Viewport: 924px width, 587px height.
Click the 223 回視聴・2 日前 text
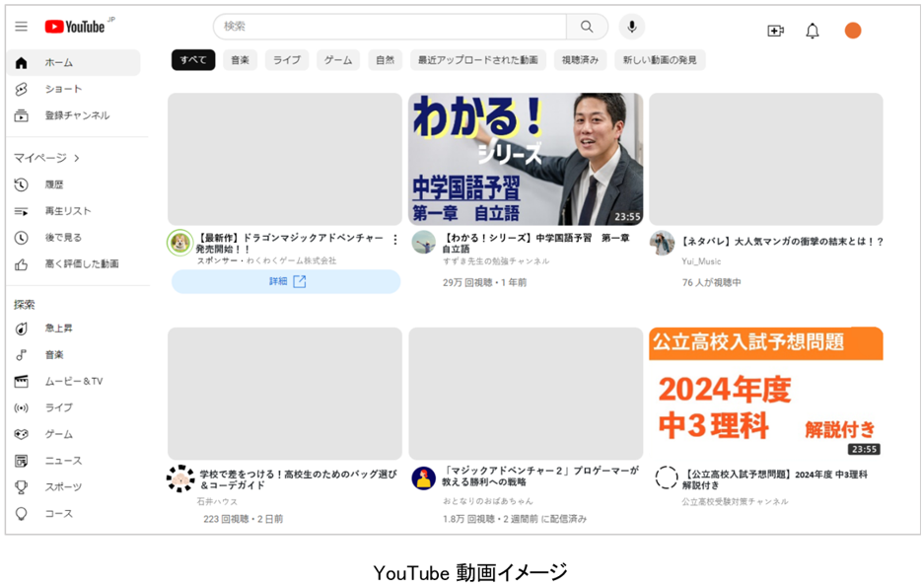(243, 519)
